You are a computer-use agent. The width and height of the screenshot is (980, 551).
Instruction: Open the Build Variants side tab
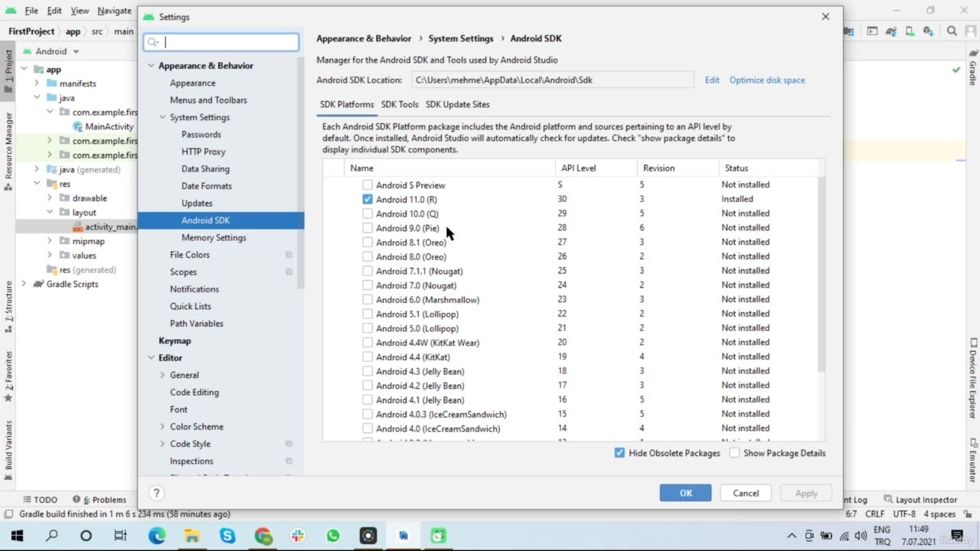click(x=8, y=450)
